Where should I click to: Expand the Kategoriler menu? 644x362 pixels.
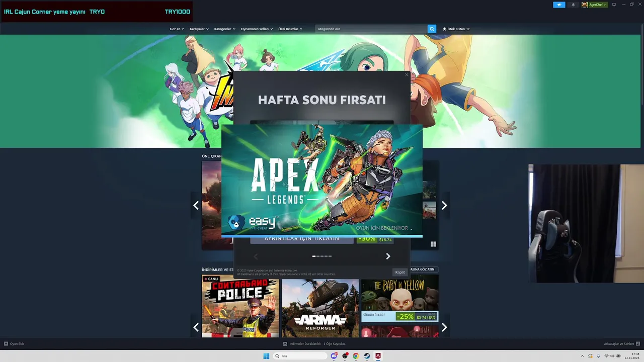click(x=224, y=29)
